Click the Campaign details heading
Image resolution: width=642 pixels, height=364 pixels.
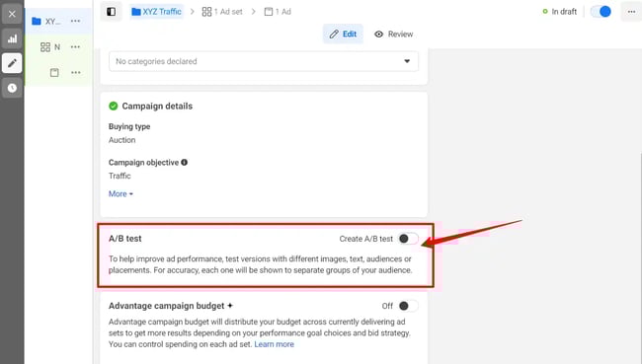[x=157, y=107]
